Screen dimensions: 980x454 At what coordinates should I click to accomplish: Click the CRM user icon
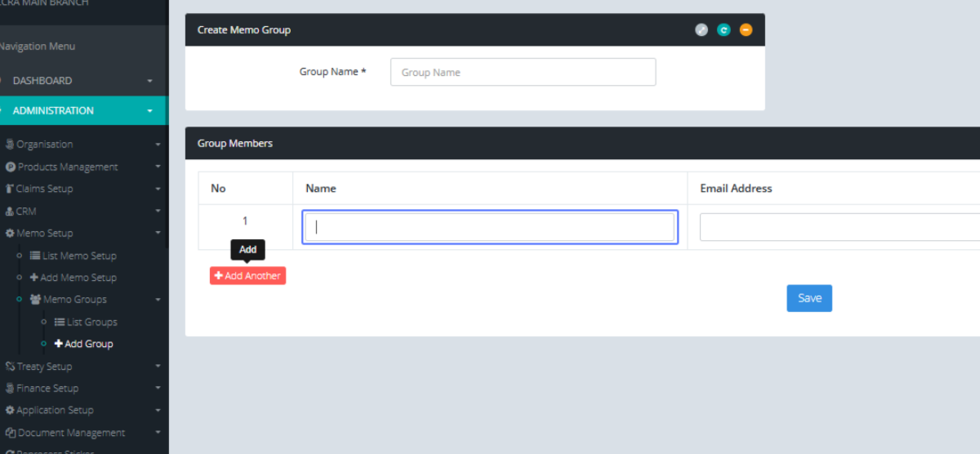click(x=10, y=211)
